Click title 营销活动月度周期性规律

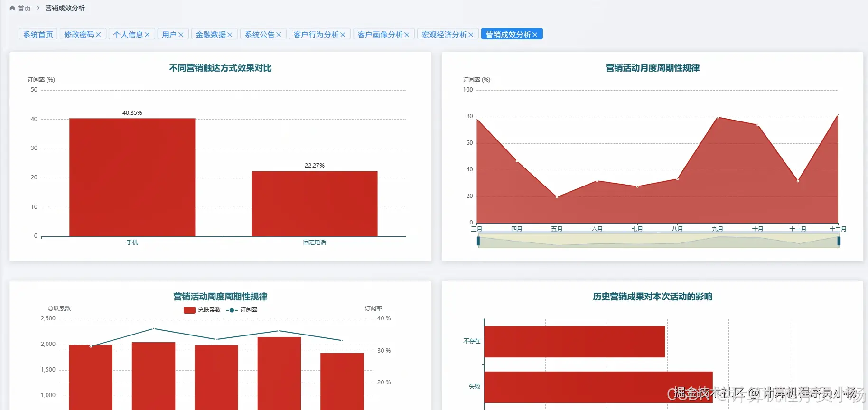point(653,68)
